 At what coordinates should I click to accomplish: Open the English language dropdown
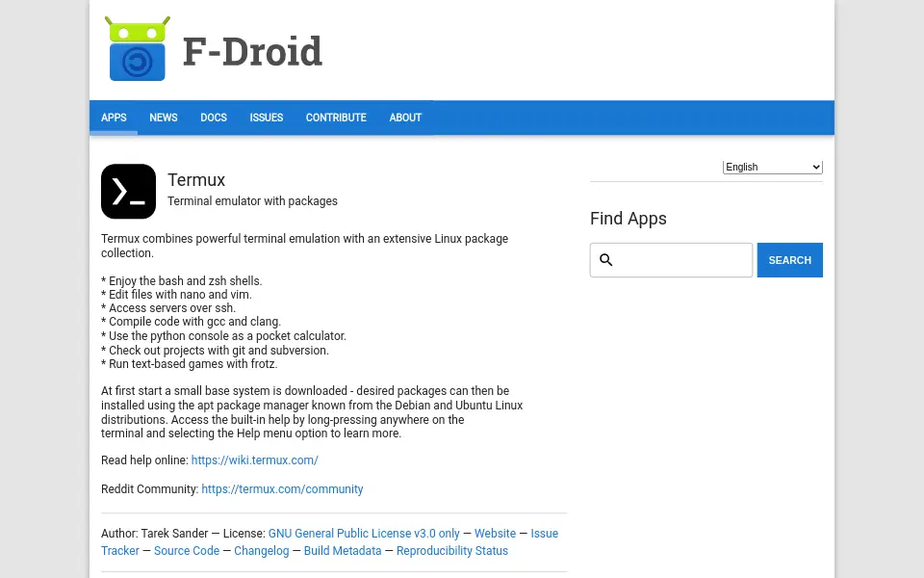(x=772, y=167)
